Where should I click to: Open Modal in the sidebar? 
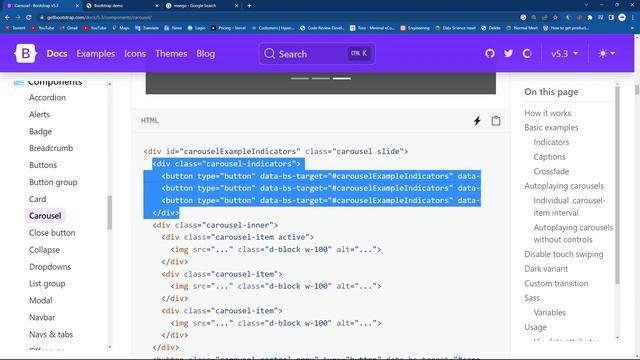coord(40,300)
